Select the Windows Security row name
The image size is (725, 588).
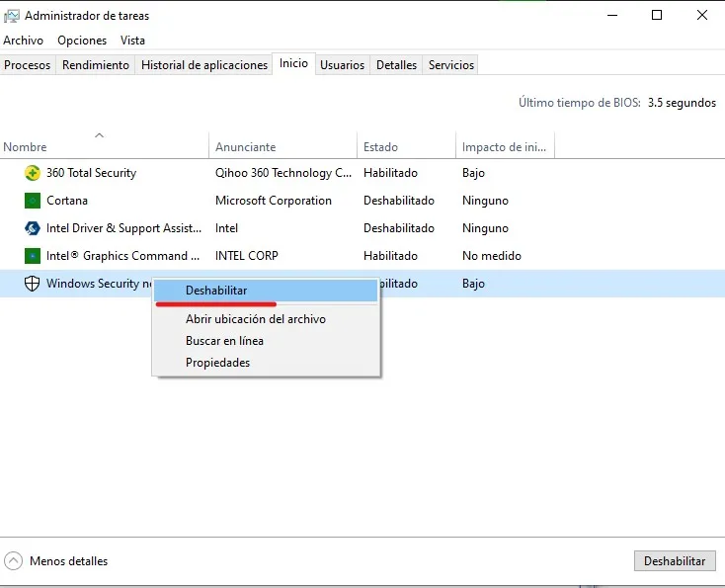[99, 284]
